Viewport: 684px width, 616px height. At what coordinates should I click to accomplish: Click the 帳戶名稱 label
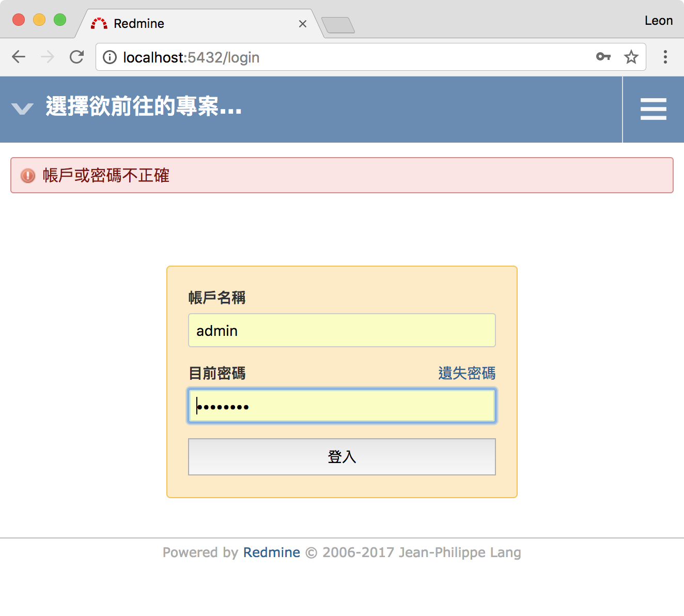pos(217,298)
